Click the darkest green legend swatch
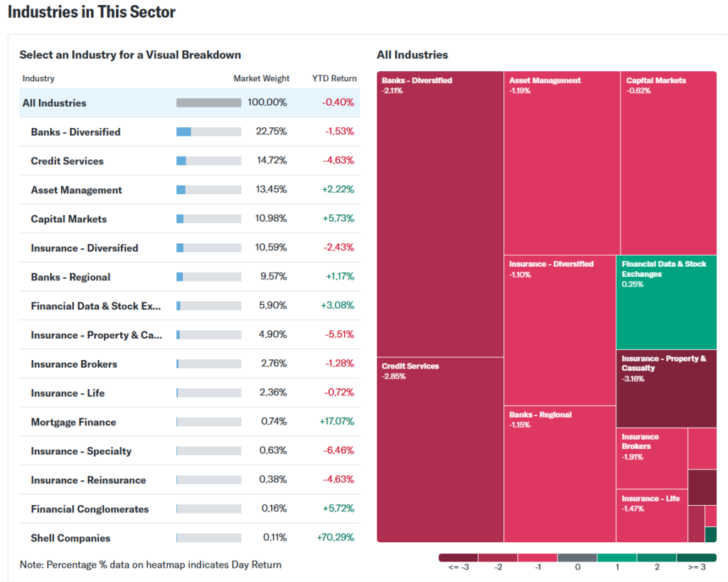The width and height of the screenshot is (728, 582). pyautogui.click(x=697, y=558)
